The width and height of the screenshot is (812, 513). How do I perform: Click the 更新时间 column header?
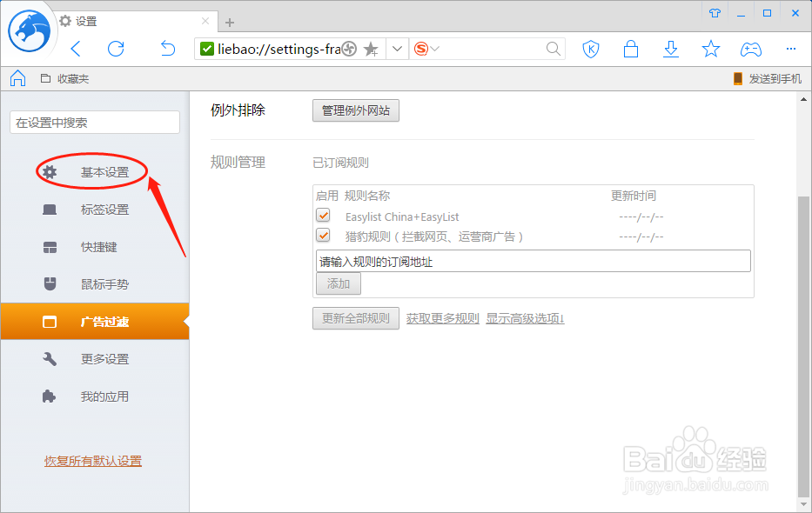(x=634, y=196)
